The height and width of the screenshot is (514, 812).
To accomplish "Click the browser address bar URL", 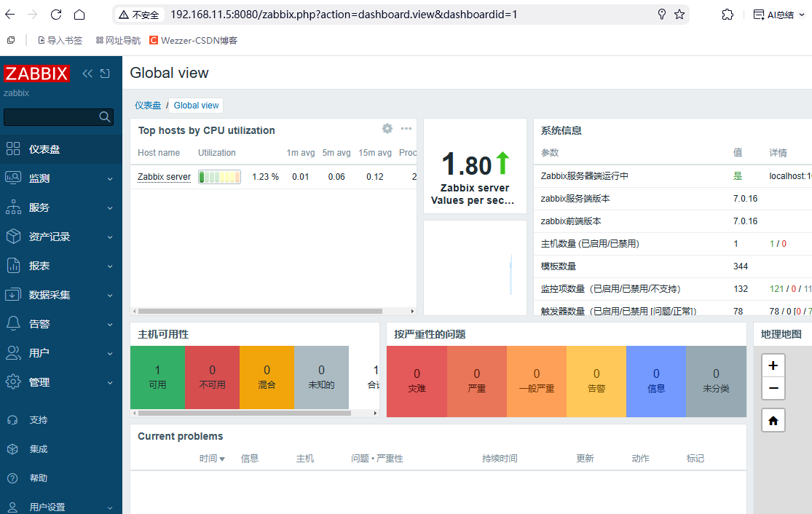I will point(344,15).
